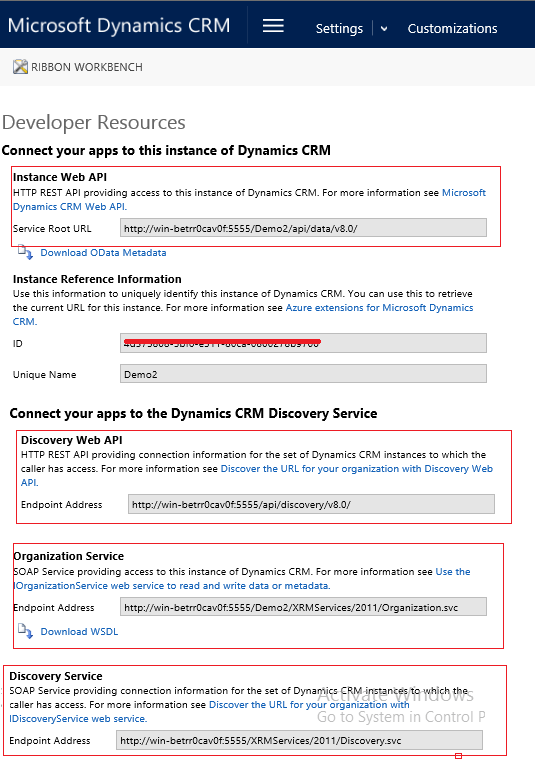The width and height of the screenshot is (535, 765).
Task: Select the Organization Service Endpoint Address field
Action: (303, 607)
